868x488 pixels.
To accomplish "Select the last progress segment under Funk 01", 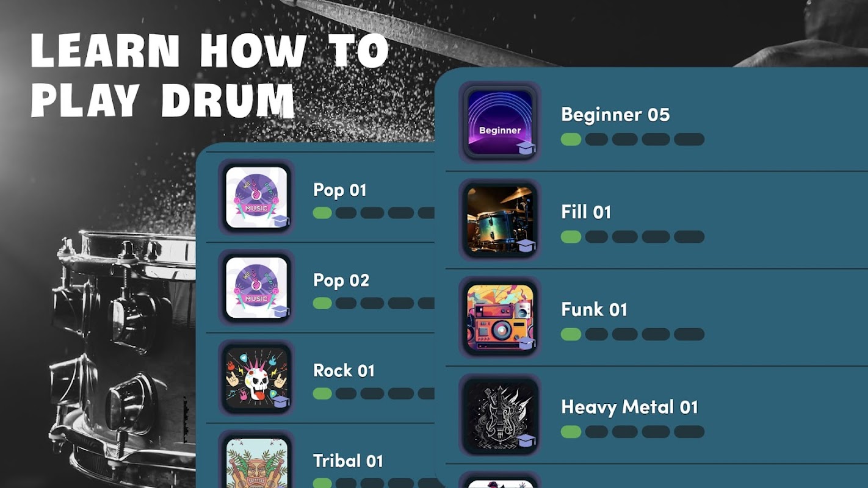I will point(689,334).
